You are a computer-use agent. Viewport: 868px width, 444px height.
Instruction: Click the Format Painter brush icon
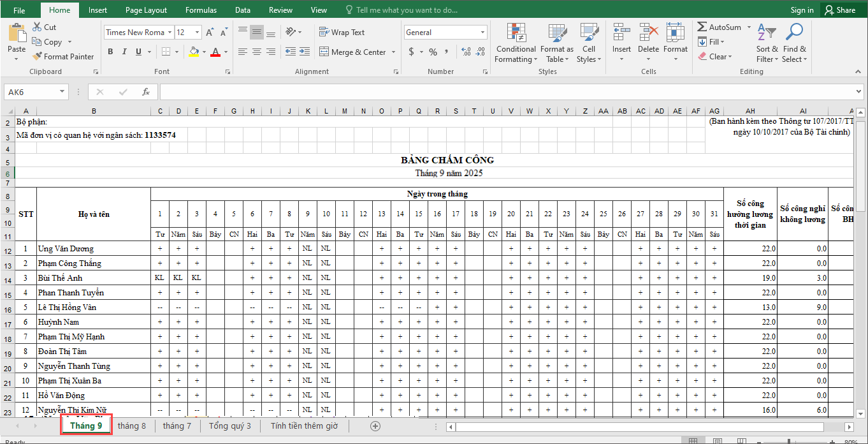click(x=37, y=57)
